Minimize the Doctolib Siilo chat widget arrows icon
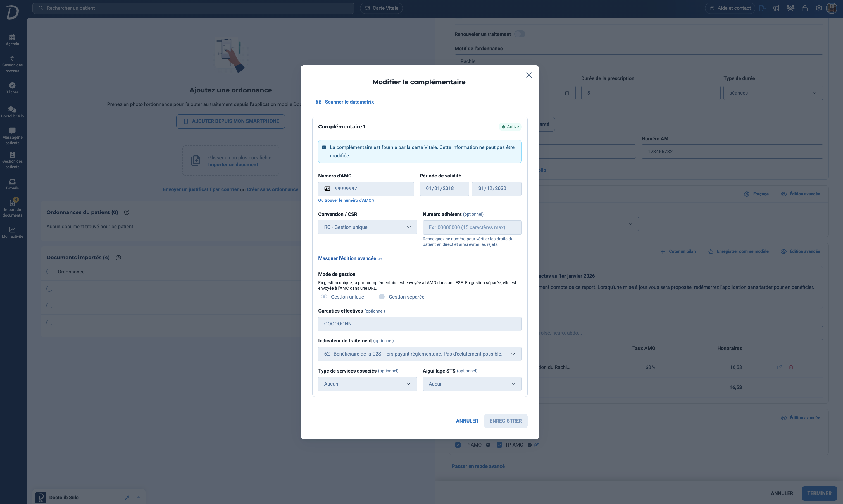The height and width of the screenshot is (504, 843). (127, 498)
